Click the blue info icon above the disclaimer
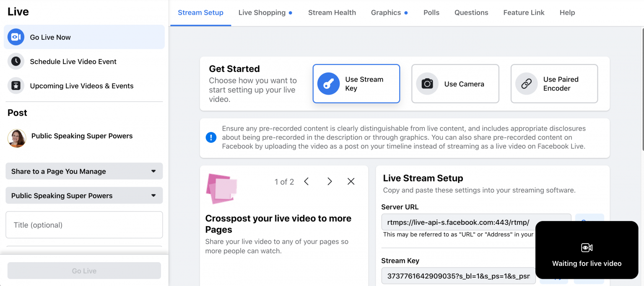The height and width of the screenshot is (286, 644). click(211, 137)
